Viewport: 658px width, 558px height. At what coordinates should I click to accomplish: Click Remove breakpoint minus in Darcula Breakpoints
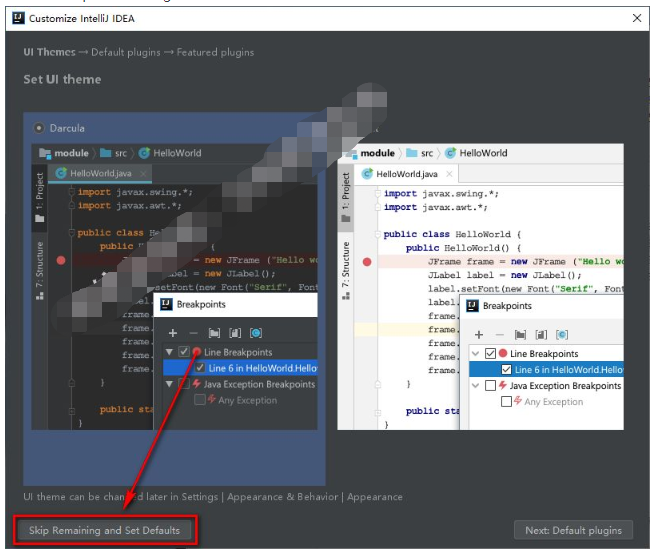click(x=193, y=333)
